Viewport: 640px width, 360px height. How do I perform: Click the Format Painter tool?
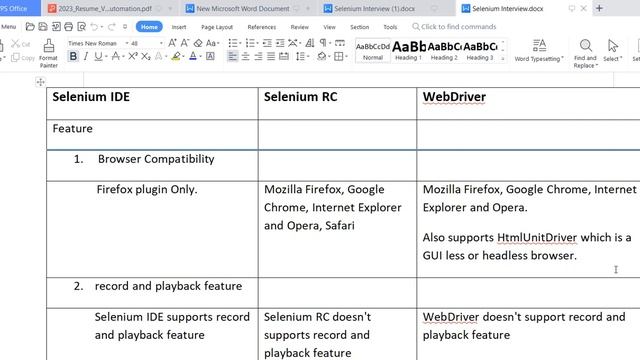point(49,53)
